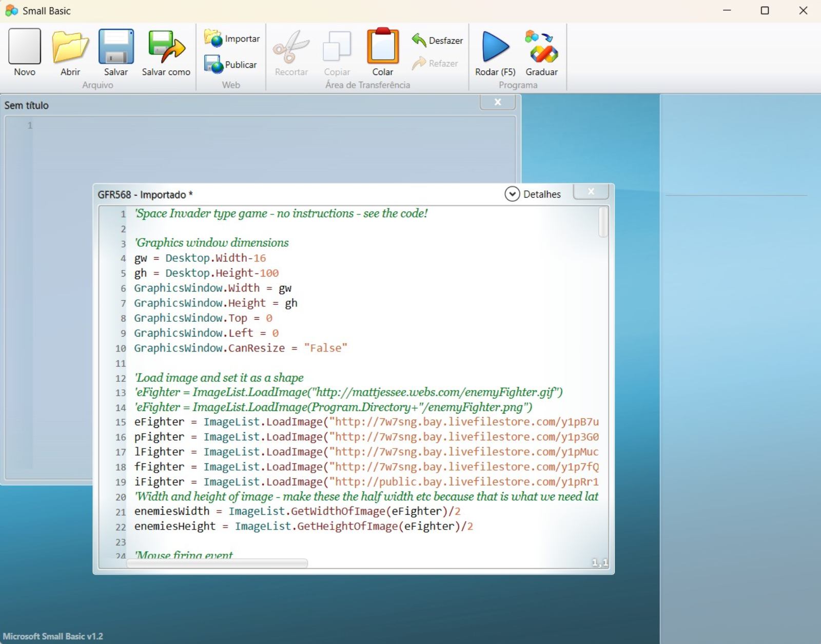Click the Small Basic title bar app icon
Image resolution: width=821 pixels, height=644 pixels.
[x=11, y=10]
